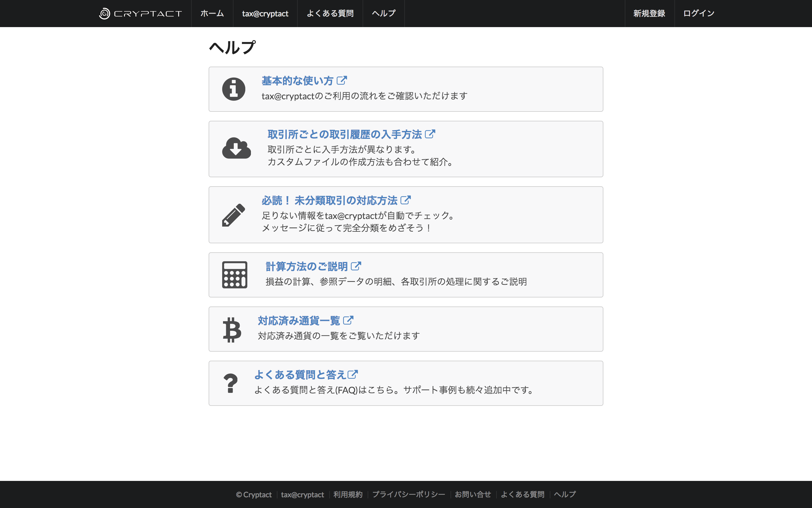Click ヘルプ in the footer
The height and width of the screenshot is (508, 812).
(565, 494)
